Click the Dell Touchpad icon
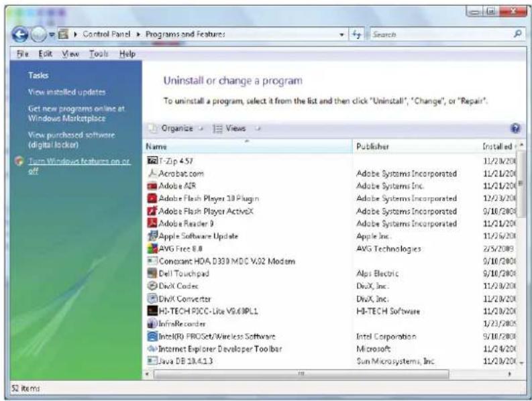The height and width of the screenshot is (401, 532). click(x=152, y=273)
